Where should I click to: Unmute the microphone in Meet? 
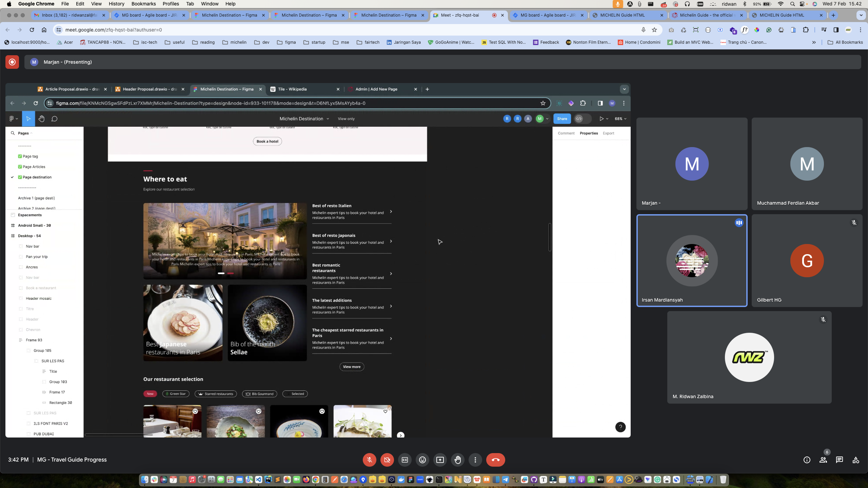coord(369,460)
